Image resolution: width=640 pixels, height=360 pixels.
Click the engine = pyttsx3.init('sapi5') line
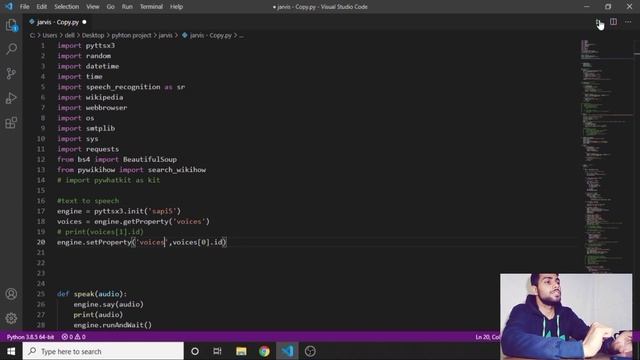coord(119,211)
